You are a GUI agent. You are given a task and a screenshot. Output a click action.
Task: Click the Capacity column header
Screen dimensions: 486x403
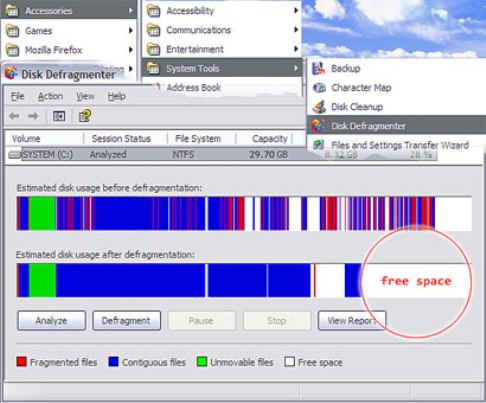264,138
